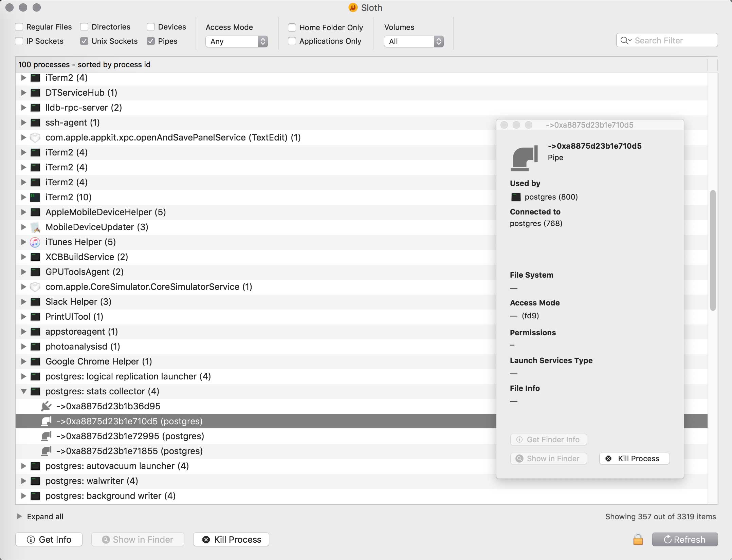Click the postgres (800) terminal icon under Used by

[x=516, y=197]
